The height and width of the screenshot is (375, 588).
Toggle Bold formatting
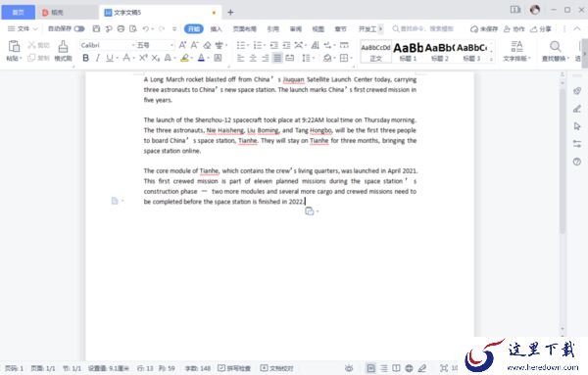(86, 58)
